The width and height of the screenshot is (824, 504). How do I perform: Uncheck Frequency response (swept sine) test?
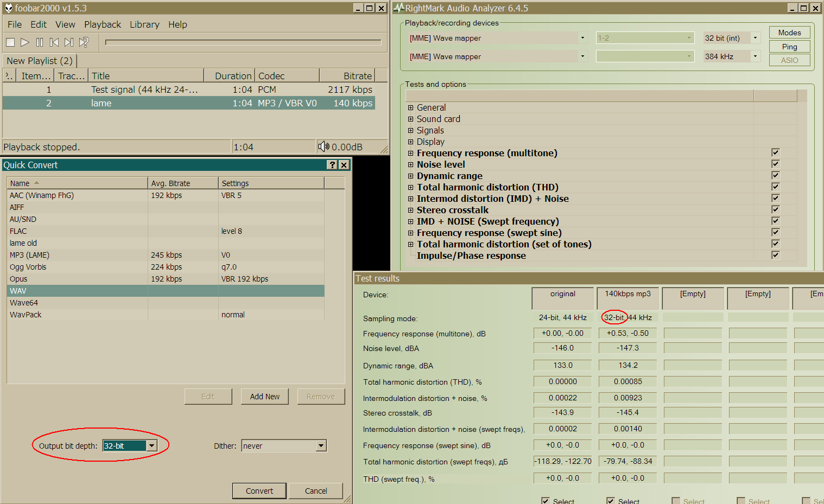coord(775,232)
